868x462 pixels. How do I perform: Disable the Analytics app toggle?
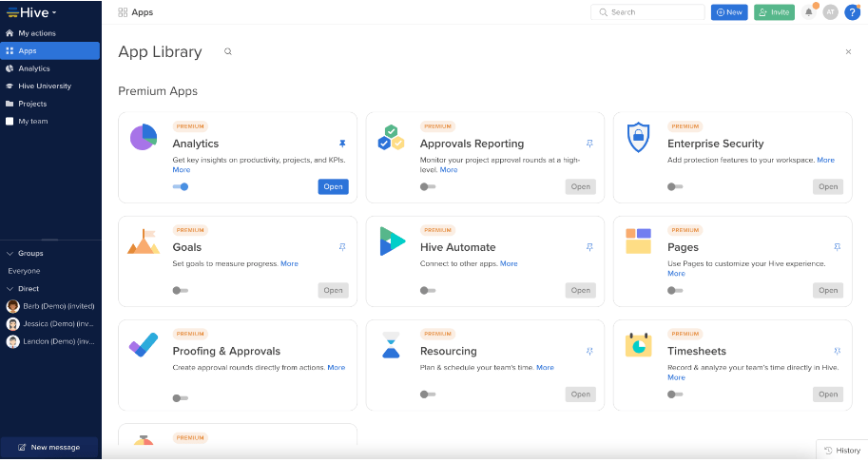click(181, 186)
